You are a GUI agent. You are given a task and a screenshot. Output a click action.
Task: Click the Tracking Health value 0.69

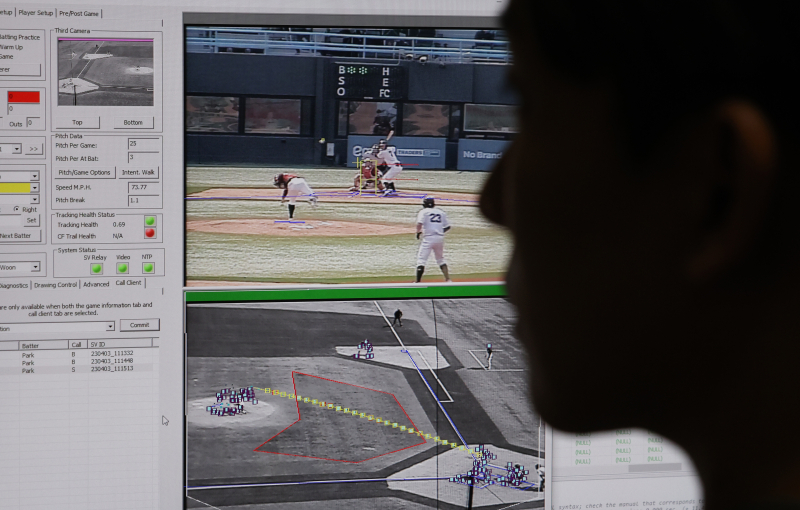(x=119, y=224)
